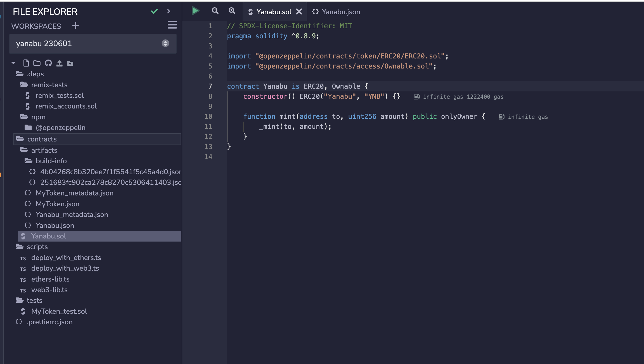The width and height of the screenshot is (644, 364).
Task: Click the File Explorer panel right chevron
Action: click(169, 11)
